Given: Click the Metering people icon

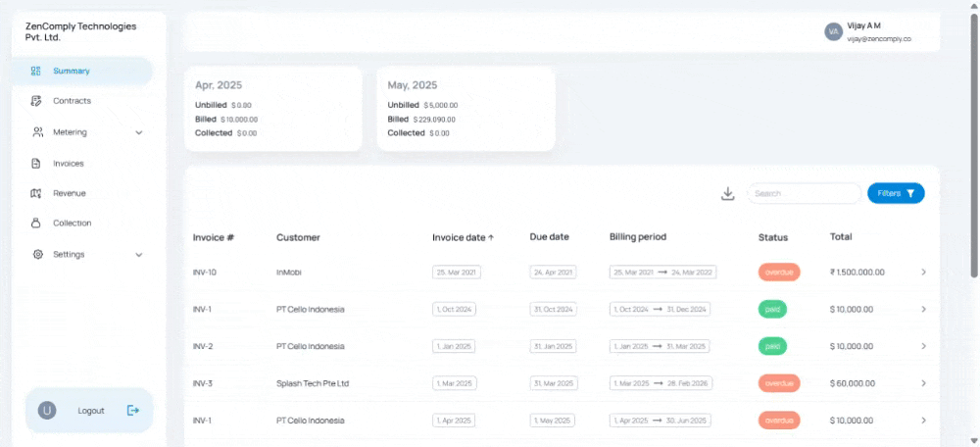Looking at the screenshot, I should pyautogui.click(x=37, y=132).
